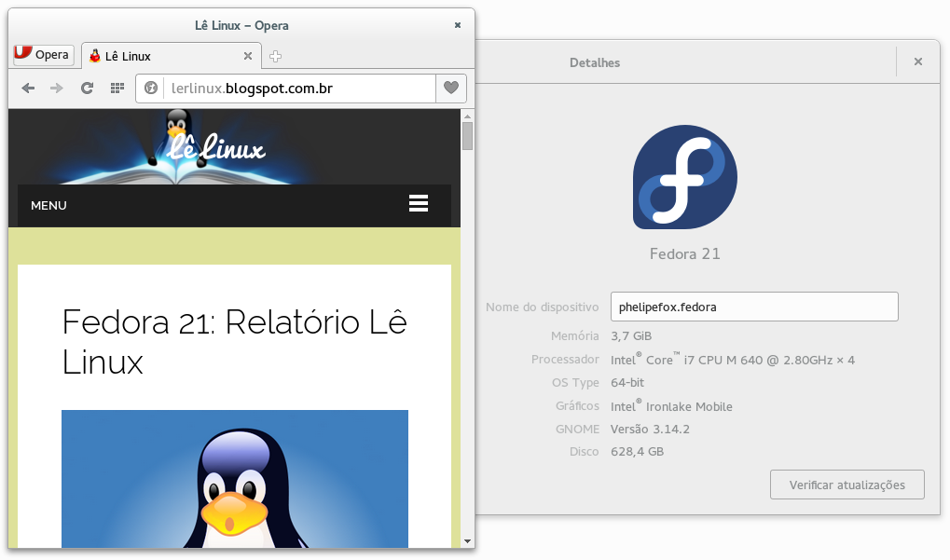Open a new tab with plus icon
The width and height of the screenshot is (950, 560).
(x=275, y=56)
